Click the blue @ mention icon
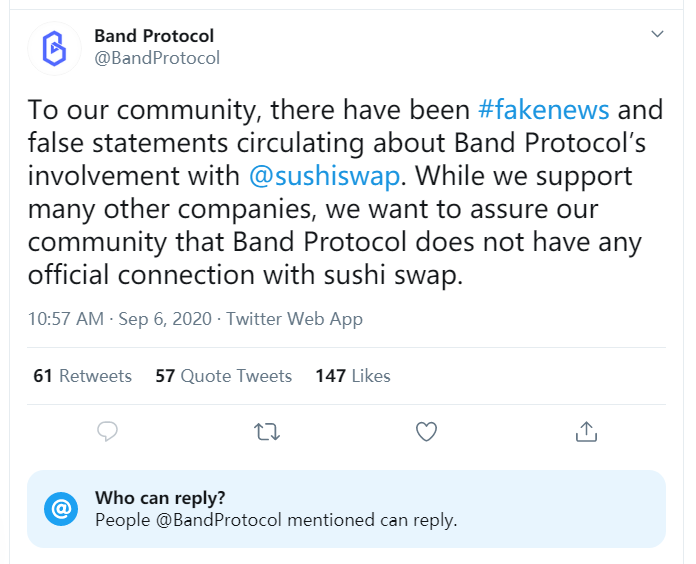This screenshot has width=696, height=564. point(61,509)
